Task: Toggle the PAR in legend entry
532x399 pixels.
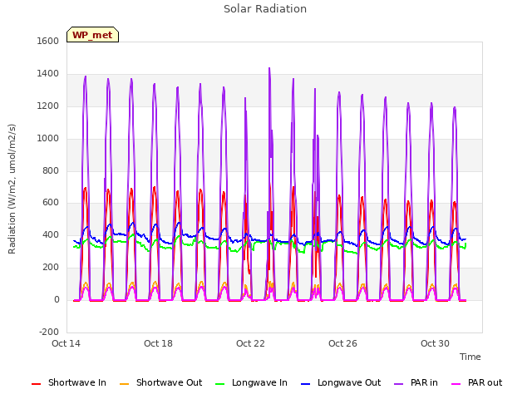Action: click(416, 382)
